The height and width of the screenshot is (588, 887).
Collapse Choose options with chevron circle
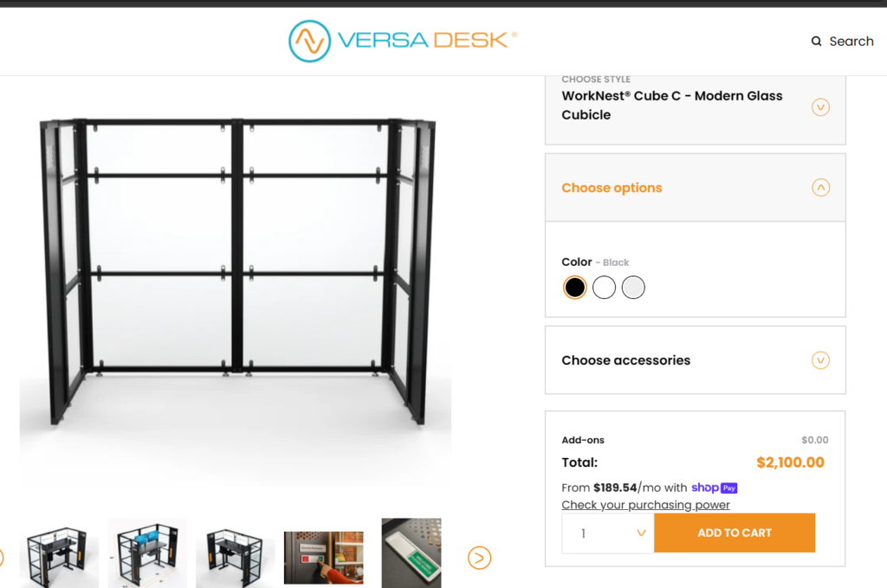tap(821, 187)
